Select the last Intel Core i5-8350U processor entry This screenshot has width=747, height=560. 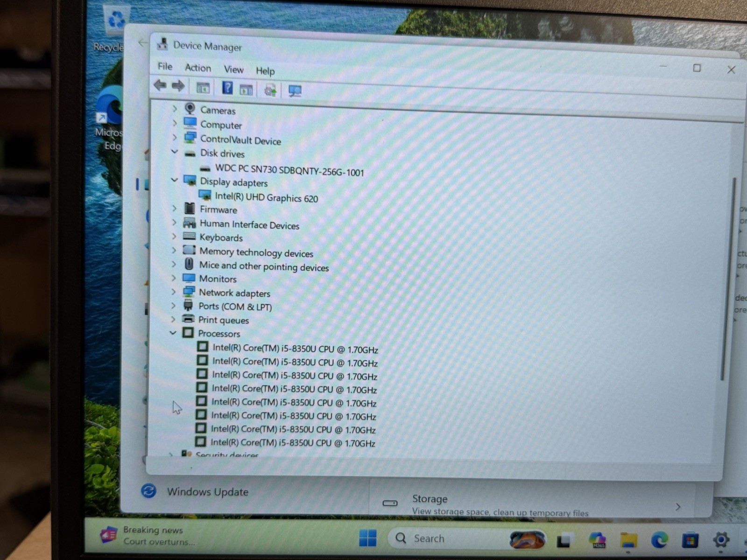coord(293,442)
